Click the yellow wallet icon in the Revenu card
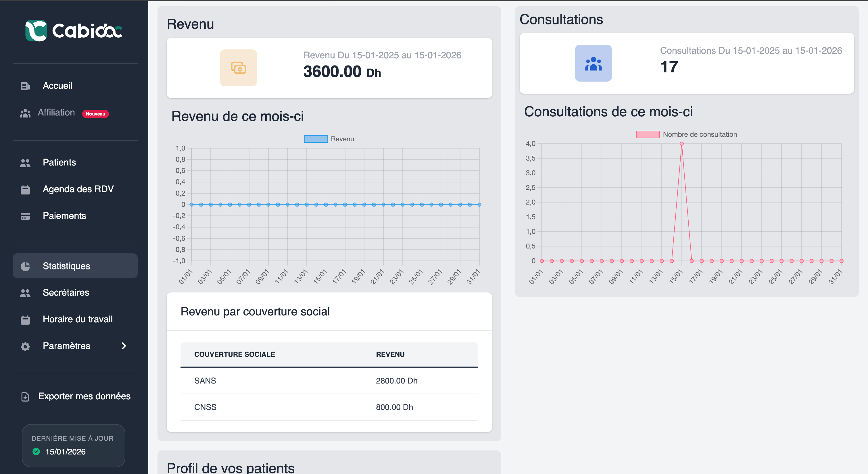868x474 pixels. pos(238,68)
